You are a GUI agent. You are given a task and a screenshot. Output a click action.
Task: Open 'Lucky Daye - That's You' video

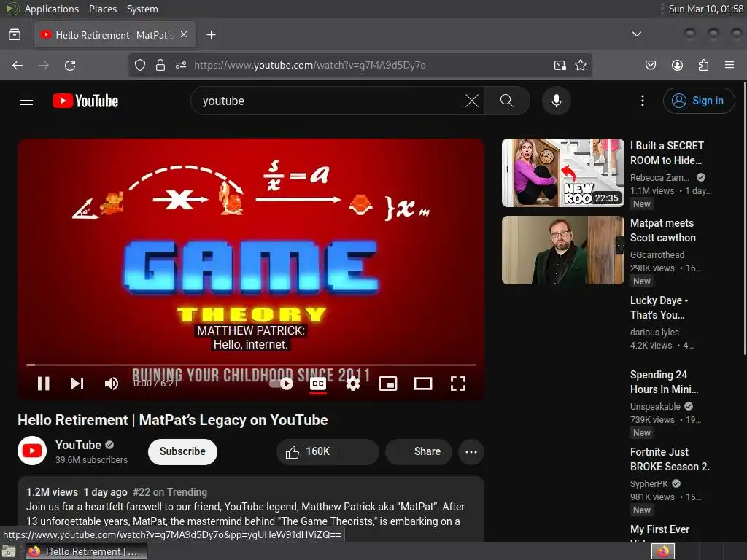pyautogui.click(x=659, y=308)
